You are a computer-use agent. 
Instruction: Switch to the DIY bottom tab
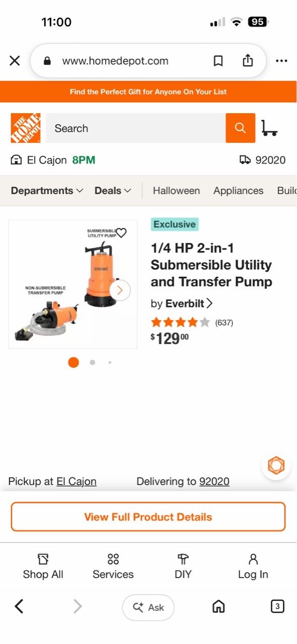click(183, 567)
